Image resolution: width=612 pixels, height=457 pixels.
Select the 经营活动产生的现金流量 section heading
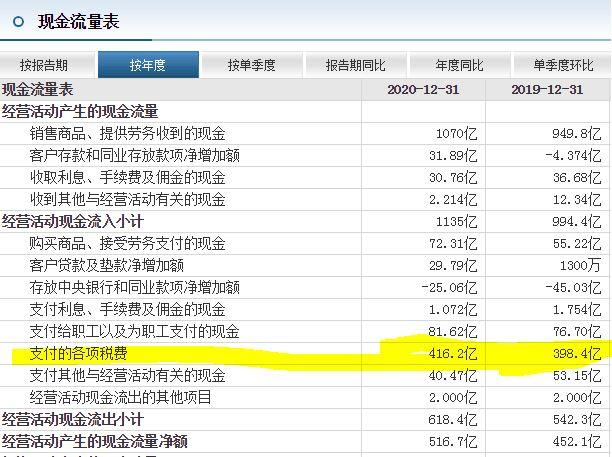[x=80, y=112]
